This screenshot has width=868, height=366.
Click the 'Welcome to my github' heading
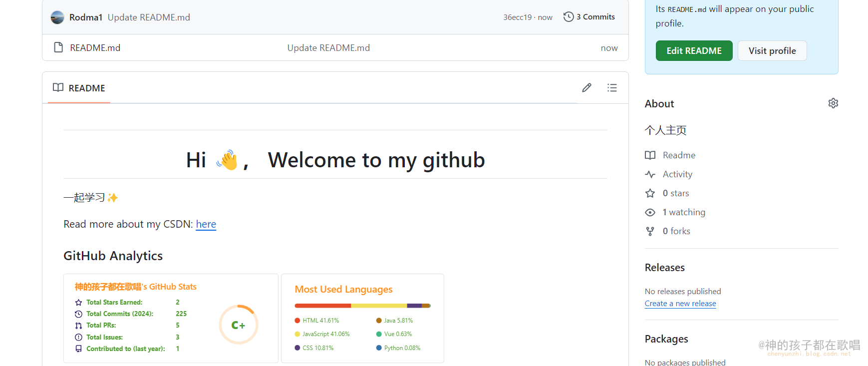[x=376, y=160]
